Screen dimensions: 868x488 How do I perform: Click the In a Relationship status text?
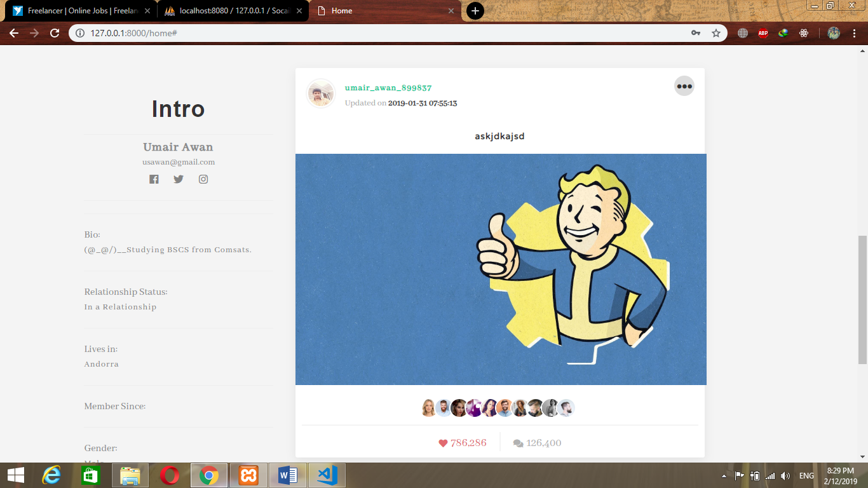[x=120, y=307]
